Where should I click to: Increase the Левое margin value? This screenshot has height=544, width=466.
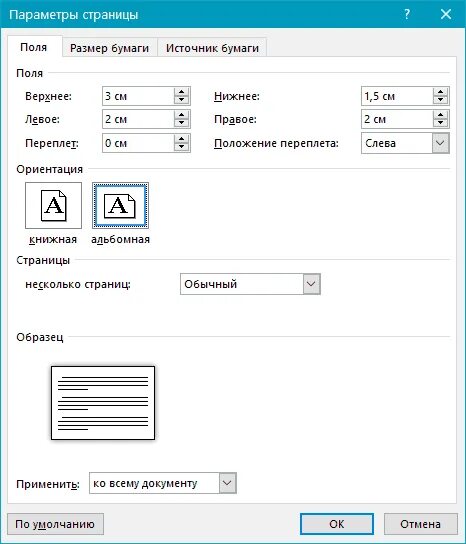click(181, 115)
